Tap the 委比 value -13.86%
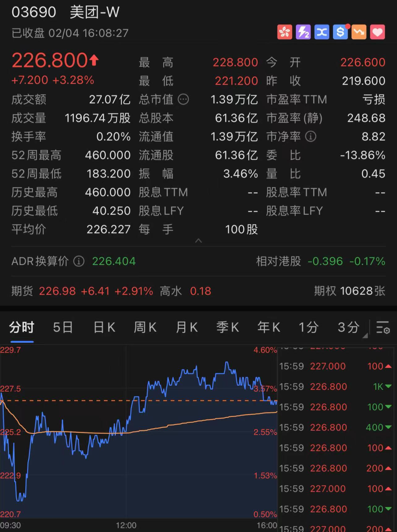Image resolution: width=397 pixels, height=532 pixels. (363, 155)
